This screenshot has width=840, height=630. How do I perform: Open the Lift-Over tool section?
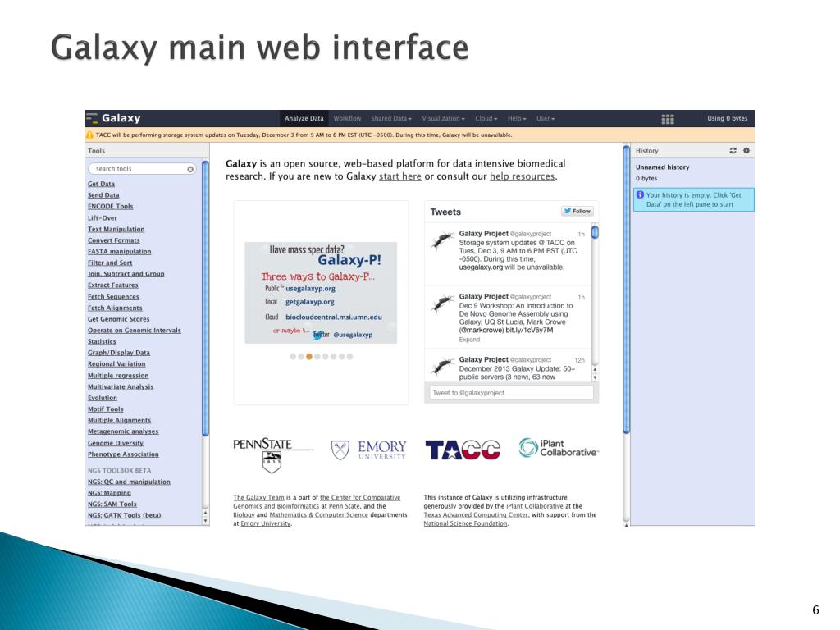pyautogui.click(x=103, y=218)
